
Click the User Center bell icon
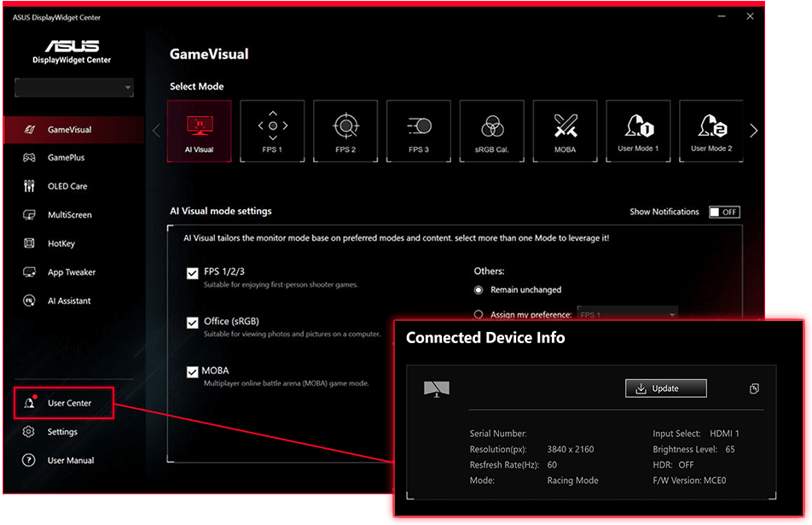click(x=30, y=402)
